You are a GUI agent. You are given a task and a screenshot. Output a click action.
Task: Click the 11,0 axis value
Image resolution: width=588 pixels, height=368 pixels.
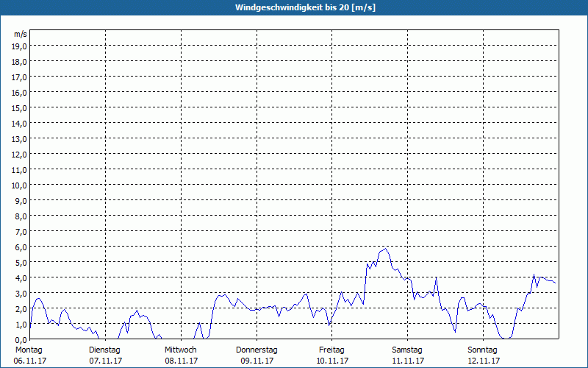point(19,170)
